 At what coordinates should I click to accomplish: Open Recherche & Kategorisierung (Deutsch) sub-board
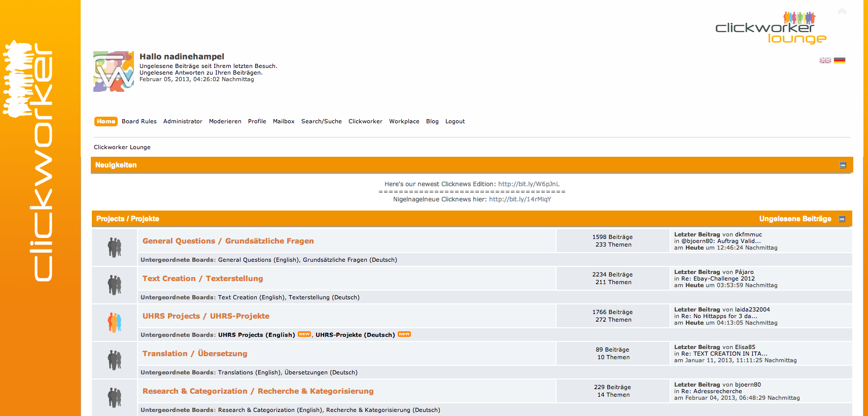(x=383, y=410)
